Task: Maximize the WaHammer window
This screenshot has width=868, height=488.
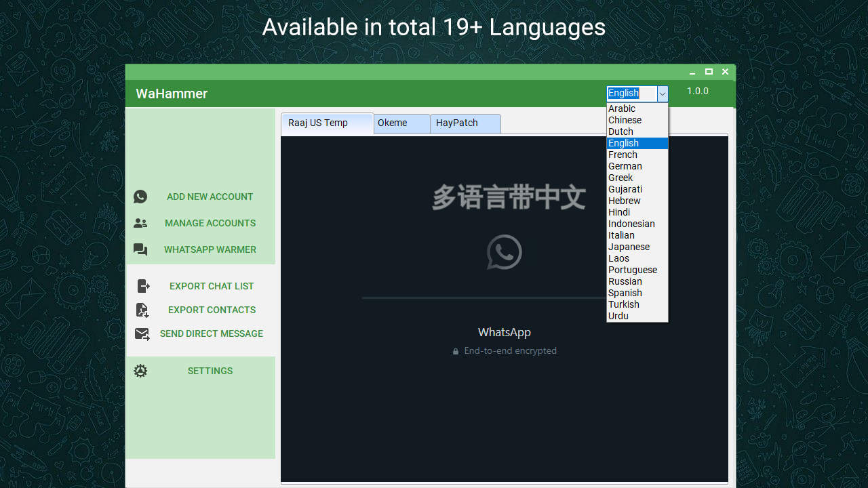Action: tap(709, 72)
